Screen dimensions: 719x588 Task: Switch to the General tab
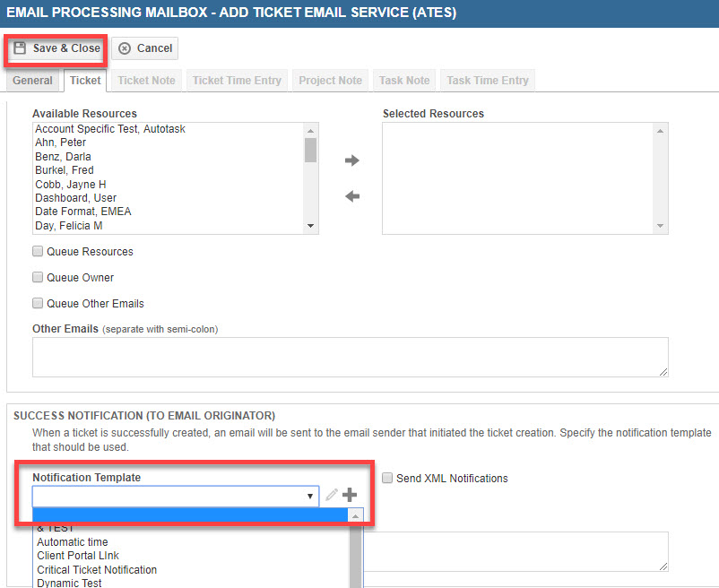click(32, 80)
